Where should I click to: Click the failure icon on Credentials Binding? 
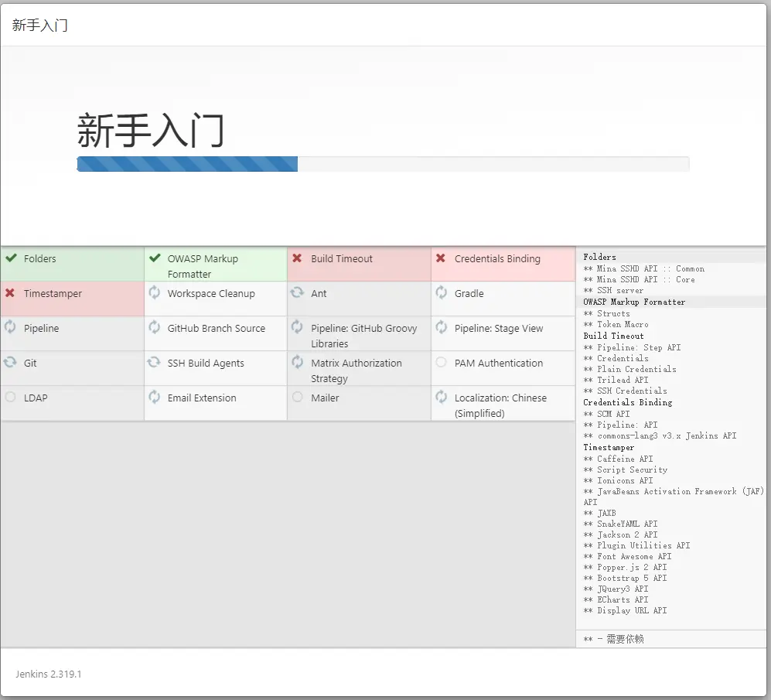(440, 259)
